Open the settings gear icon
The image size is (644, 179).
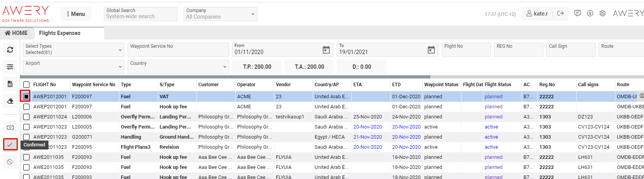602,14
